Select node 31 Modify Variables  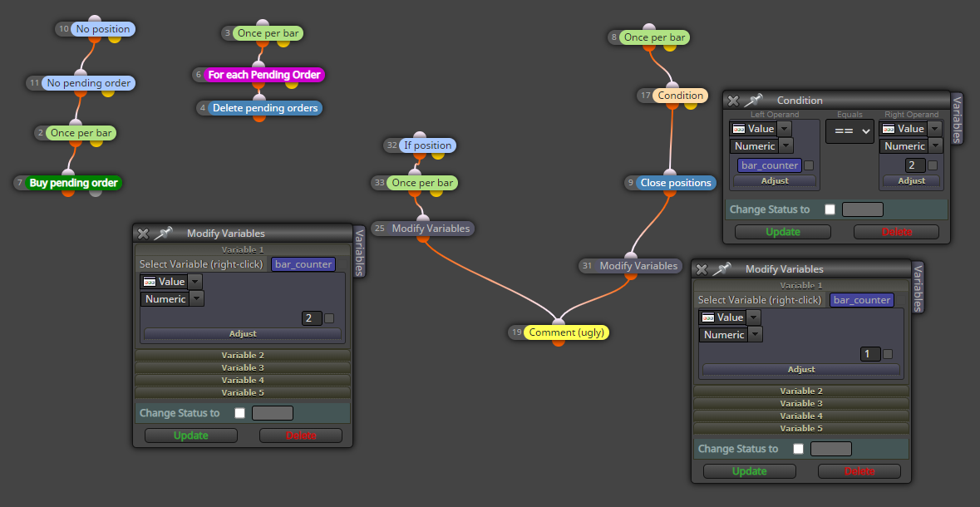(x=638, y=265)
